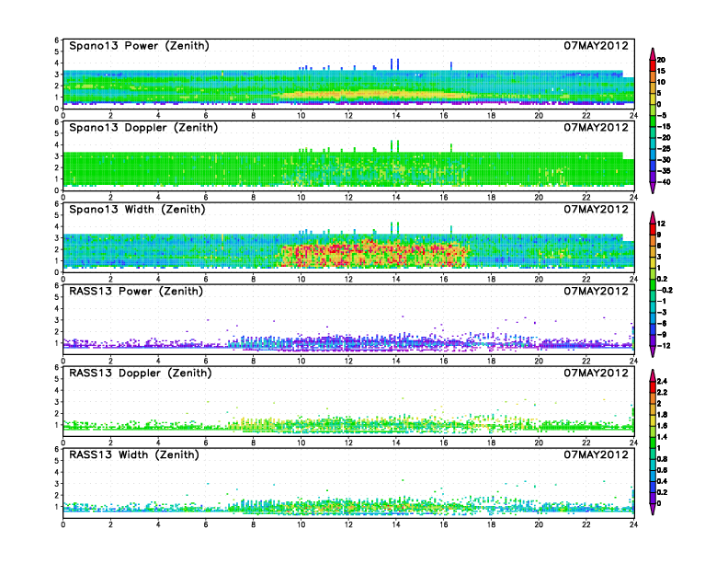The height and width of the screenshot is (563, 728).
Task: Click the "15" label on the top color bar
Action: [x=661, y=71]
